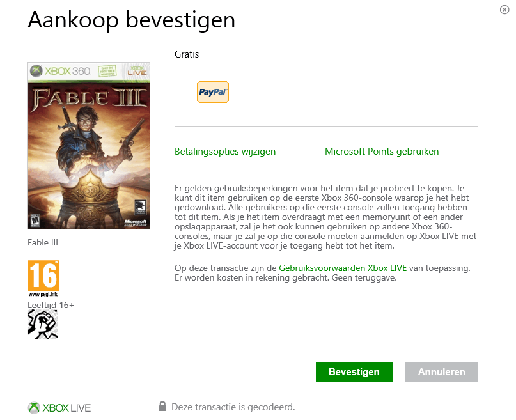The height and width of the screenshot is (420, 516).
Task: Click the Fable III title under cover
Action: point(43,243)
